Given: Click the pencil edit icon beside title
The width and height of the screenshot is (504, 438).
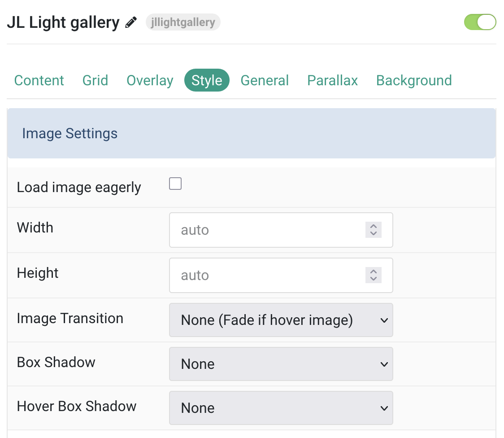Looking at the screenshot, I should (x=131, y=22).
